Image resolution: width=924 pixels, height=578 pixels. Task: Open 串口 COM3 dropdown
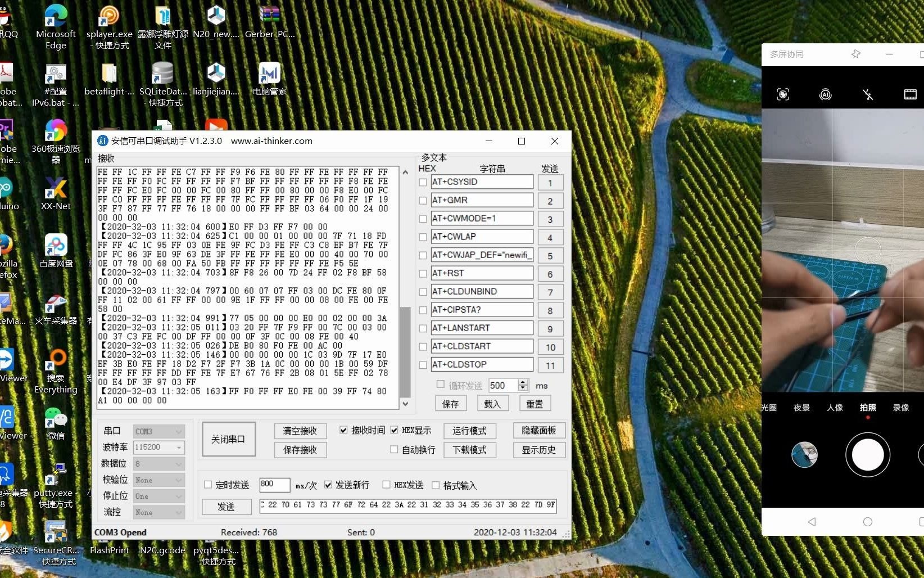click(x=159, y=431)
